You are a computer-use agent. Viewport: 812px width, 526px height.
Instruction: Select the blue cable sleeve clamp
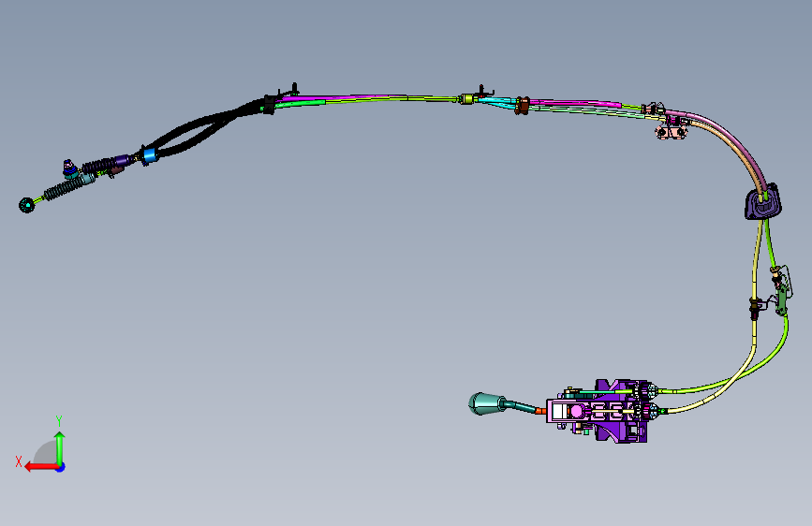(149, 154)
